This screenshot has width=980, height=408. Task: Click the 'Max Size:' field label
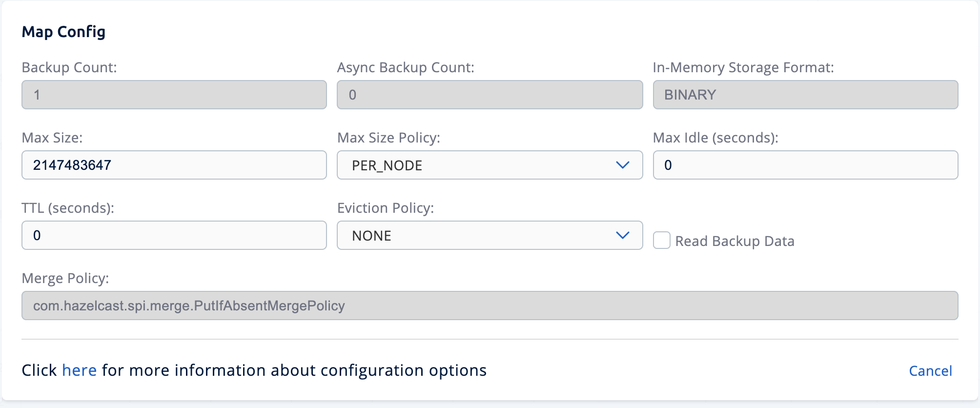tap(52, 138)
